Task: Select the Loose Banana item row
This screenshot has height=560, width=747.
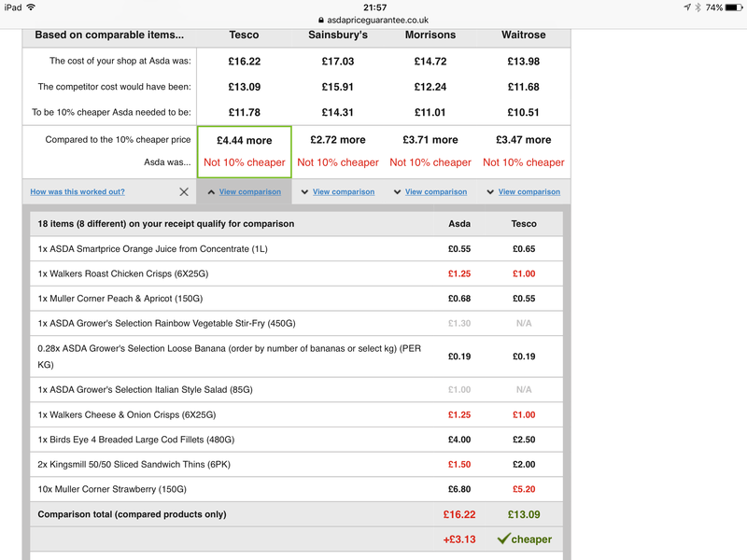Action: point(296,357)
